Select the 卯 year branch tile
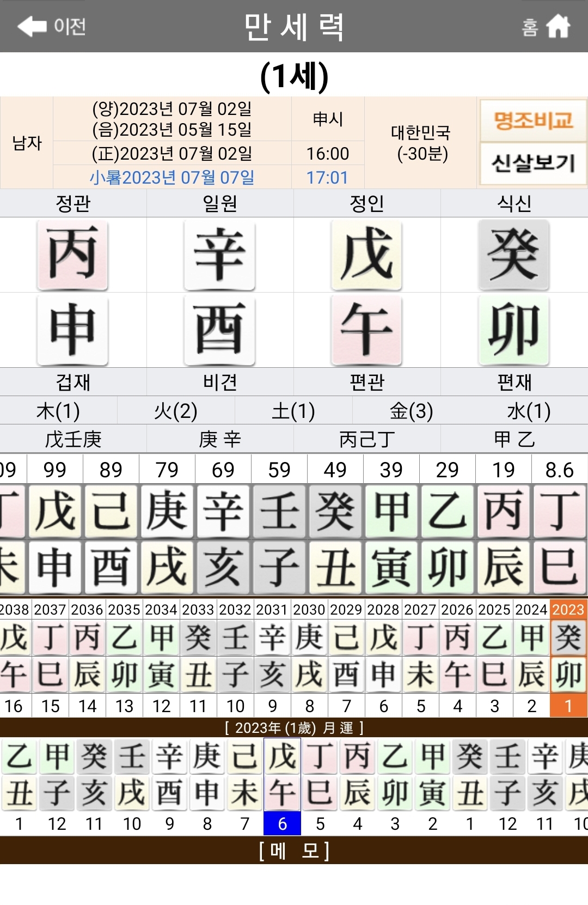 (513, 330)
